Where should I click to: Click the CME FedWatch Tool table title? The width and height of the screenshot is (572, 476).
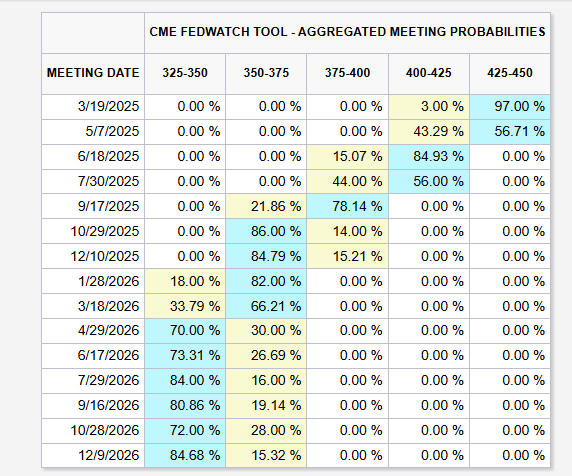pyautogui.click(x=347, y=32)
